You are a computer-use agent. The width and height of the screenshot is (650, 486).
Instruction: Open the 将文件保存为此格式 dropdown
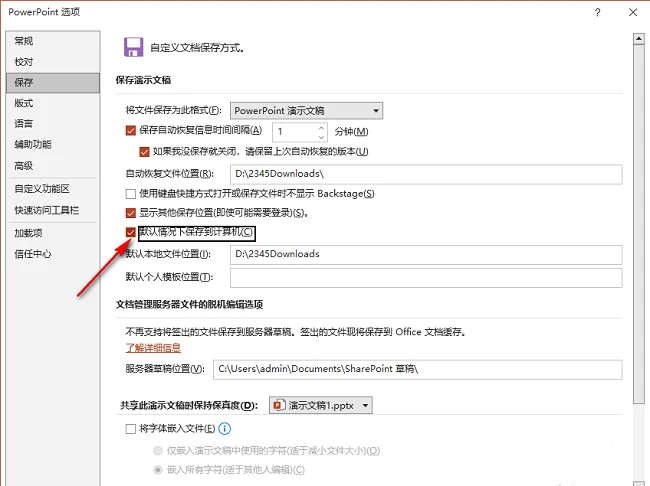pyautogui.click(x=306, y=111)
